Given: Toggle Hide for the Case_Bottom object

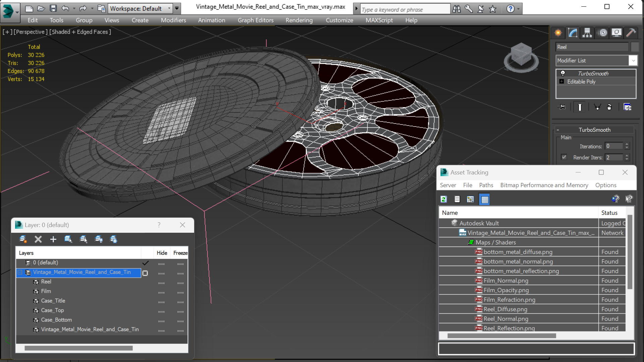Looking at the screenshot, I should 161,321.
